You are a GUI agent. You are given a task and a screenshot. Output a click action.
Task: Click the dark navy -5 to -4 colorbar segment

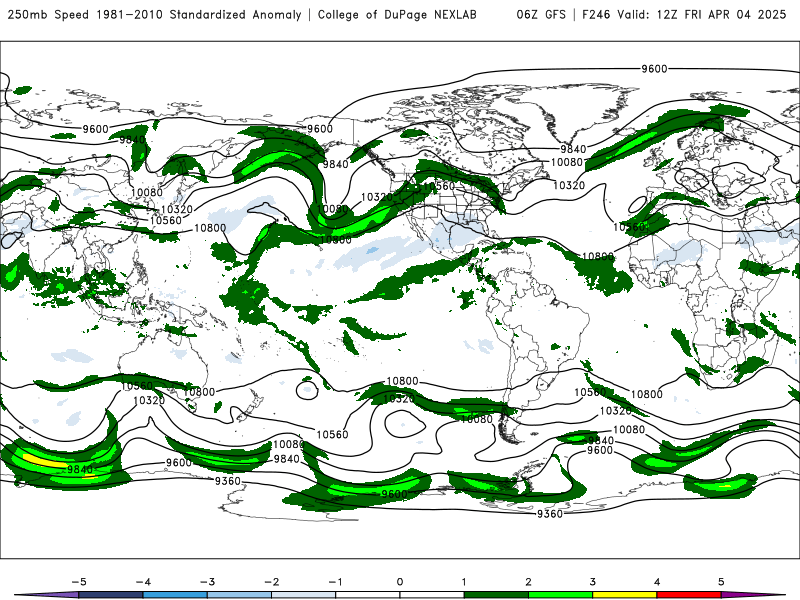[111, 595]
